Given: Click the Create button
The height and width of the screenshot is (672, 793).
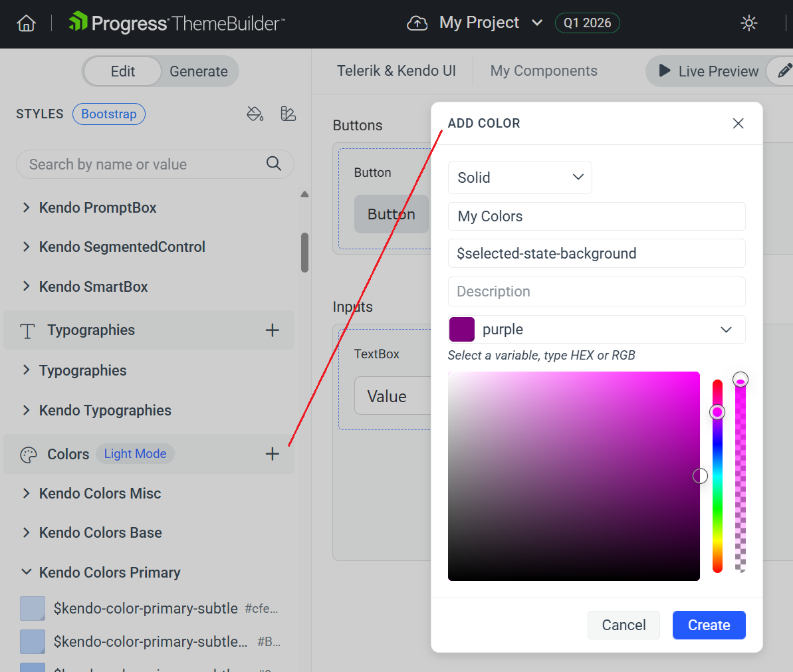Looking at the screenshot, I should coord(709,625).
